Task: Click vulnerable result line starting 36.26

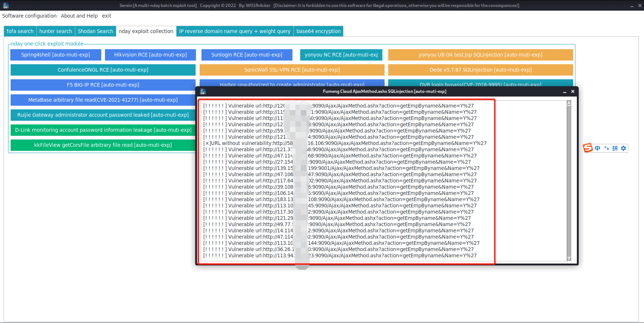Action: tap(338, 249)
